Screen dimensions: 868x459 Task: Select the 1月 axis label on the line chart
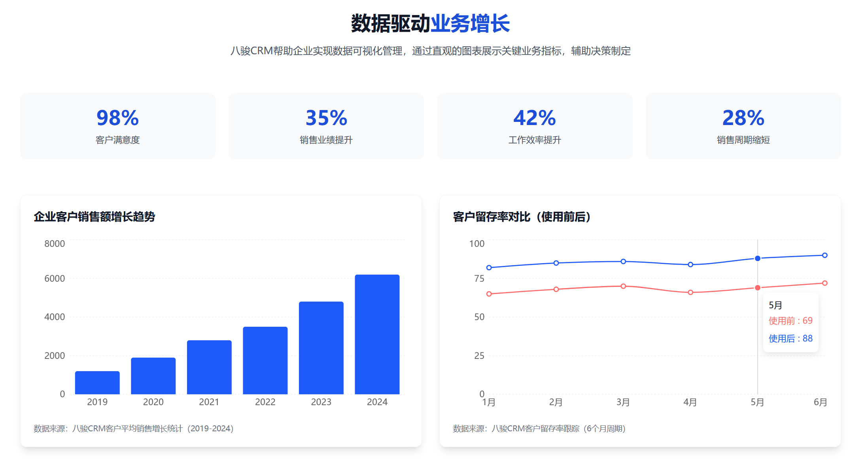coord(489,402)
